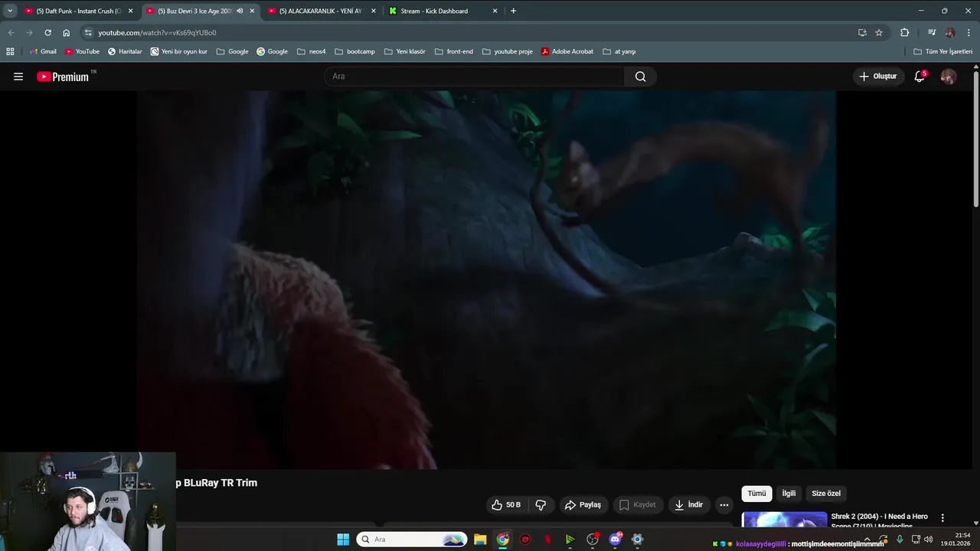Open a new tab with the plus button
Image resolution: width=980 pixels, height=551 pixels.
pos(513,11)
